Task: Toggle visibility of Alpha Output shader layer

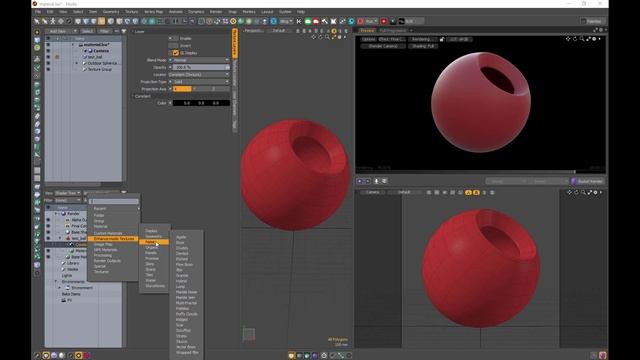Action: click(48, 220)
